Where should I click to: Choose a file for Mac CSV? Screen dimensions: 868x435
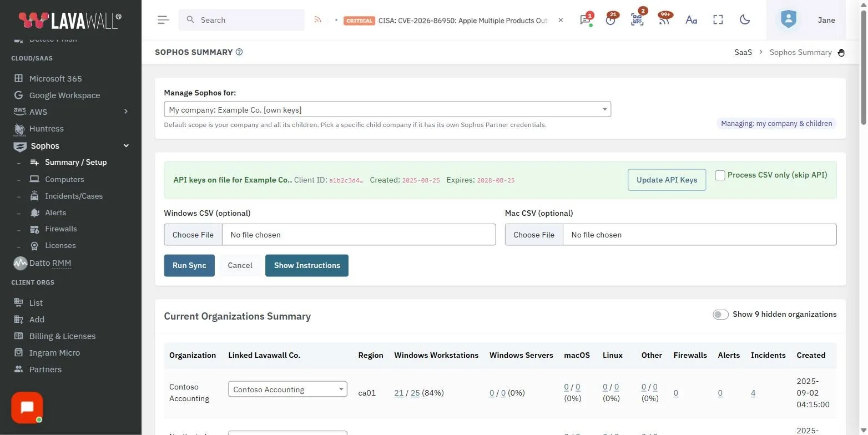pyautogui.click(x=534, y=235)
